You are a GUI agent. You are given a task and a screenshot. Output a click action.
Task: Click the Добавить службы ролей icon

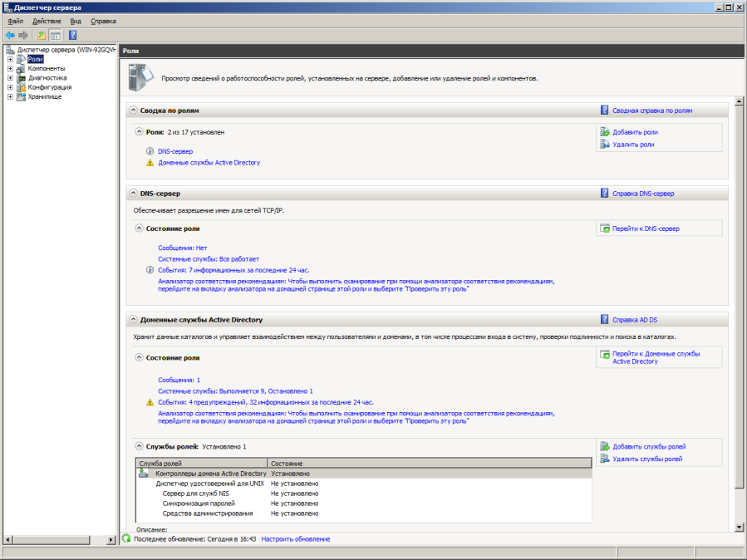click(605, 446)
